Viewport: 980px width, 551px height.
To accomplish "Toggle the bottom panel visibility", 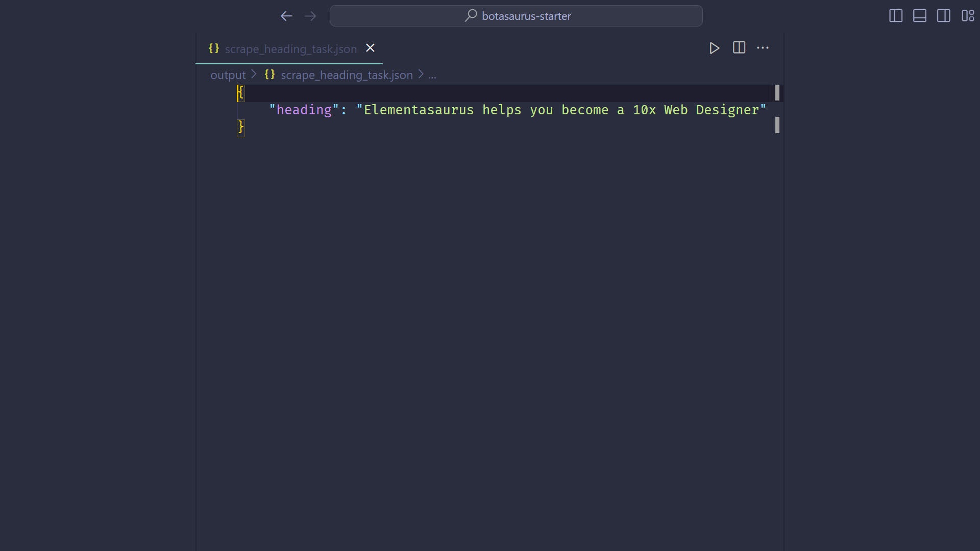I will point(919,16).
